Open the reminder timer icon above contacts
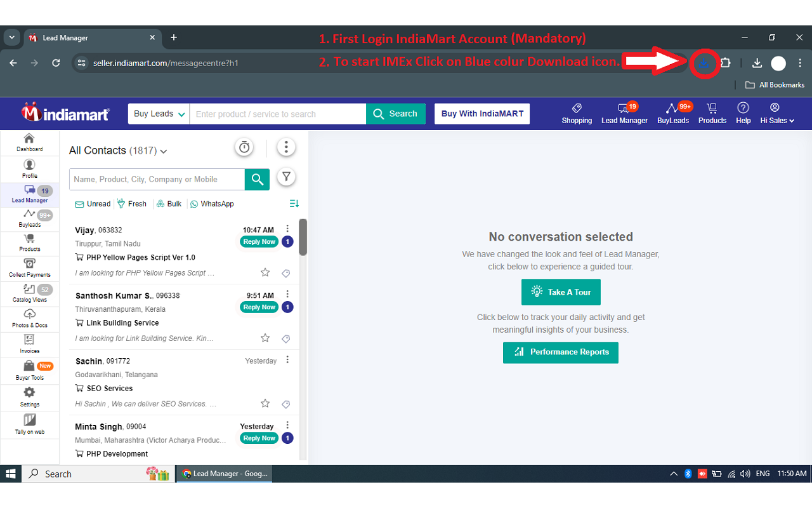 coord(244,147)
